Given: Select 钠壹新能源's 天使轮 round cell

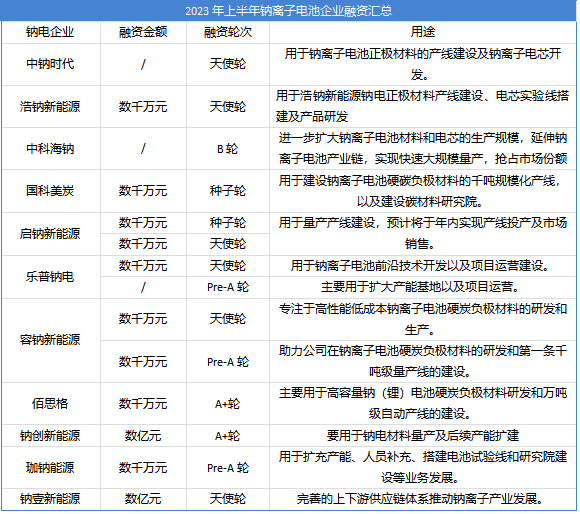Looking at the screenshot, I should point(228,499).
